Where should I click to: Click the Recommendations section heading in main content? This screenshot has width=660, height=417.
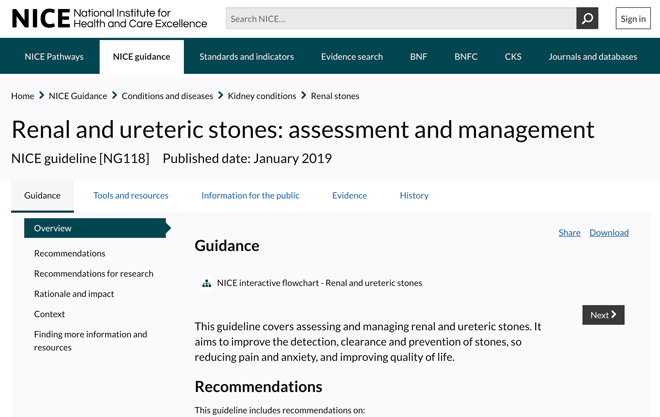pyautogui.click(x=258, y=387)
